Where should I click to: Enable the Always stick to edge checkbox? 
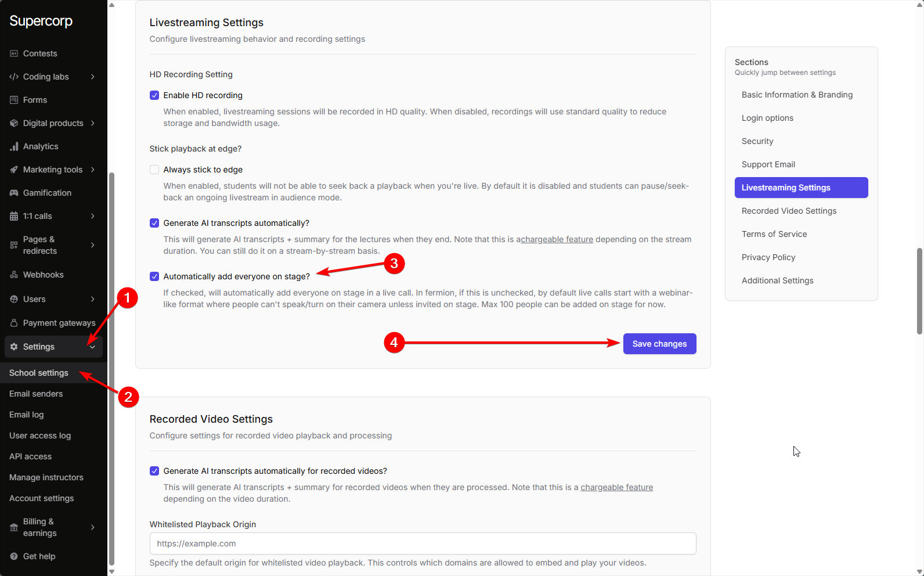coord(154,170)
